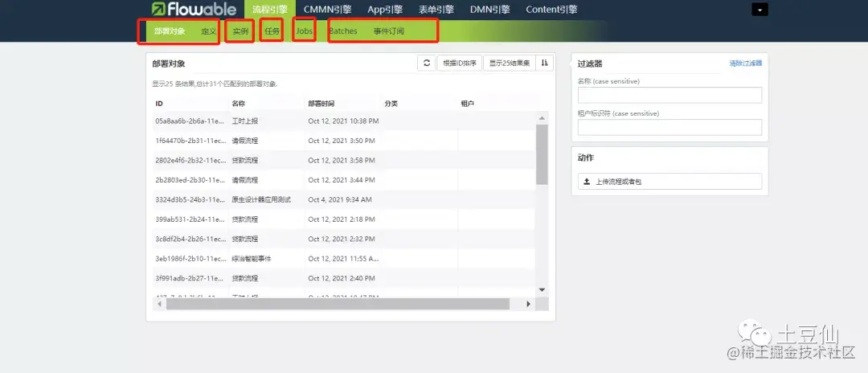Refresh the 部署对象 list
Viewport: 868px width, 373px height.
(x=427, y=63)
